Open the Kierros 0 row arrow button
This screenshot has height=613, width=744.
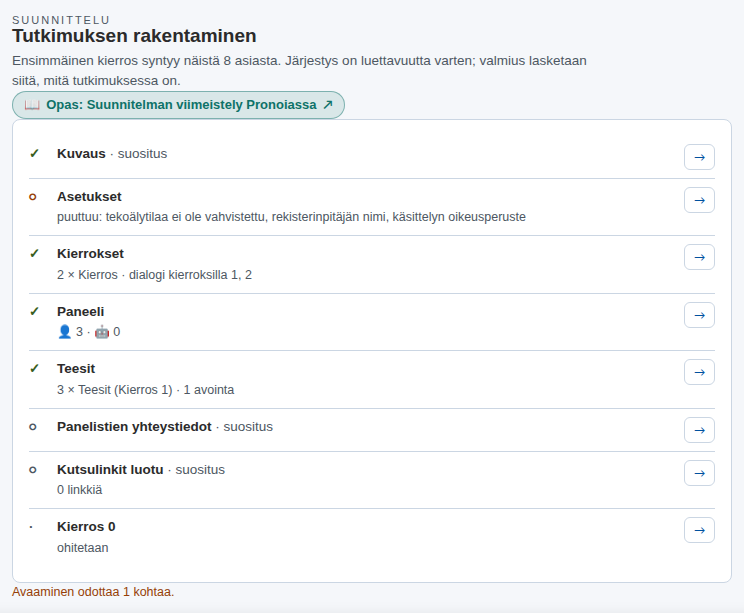pyautogui.click(x=699, y=530)
